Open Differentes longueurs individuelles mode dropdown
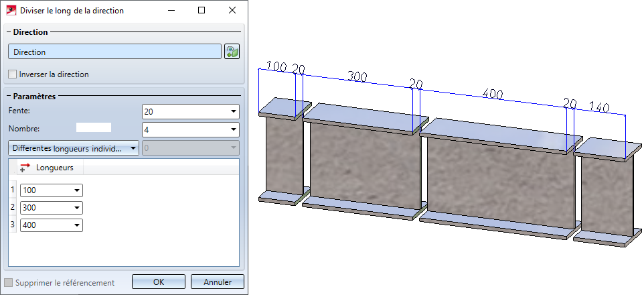 [x=74, y=148]
